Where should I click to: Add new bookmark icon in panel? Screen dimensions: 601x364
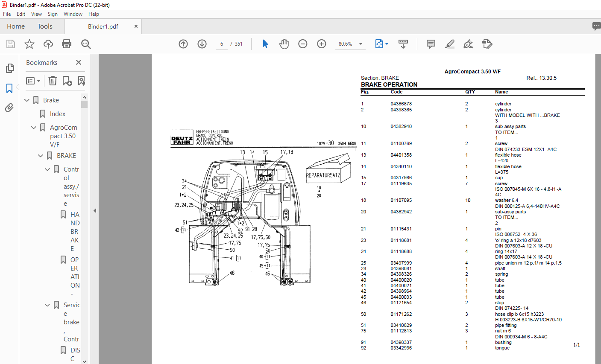point(67,81)
